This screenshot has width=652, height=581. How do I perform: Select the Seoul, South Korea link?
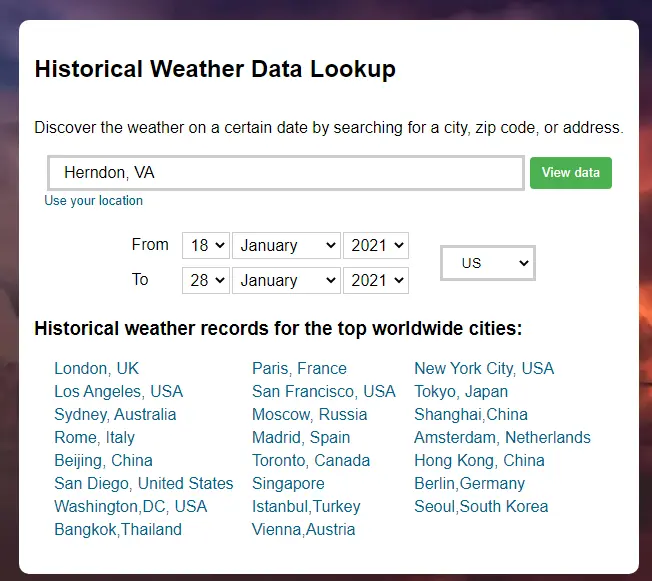point(481,506)
